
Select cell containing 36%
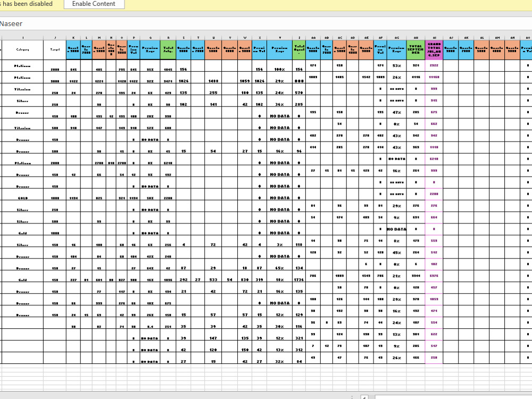(x=280, y=101)
